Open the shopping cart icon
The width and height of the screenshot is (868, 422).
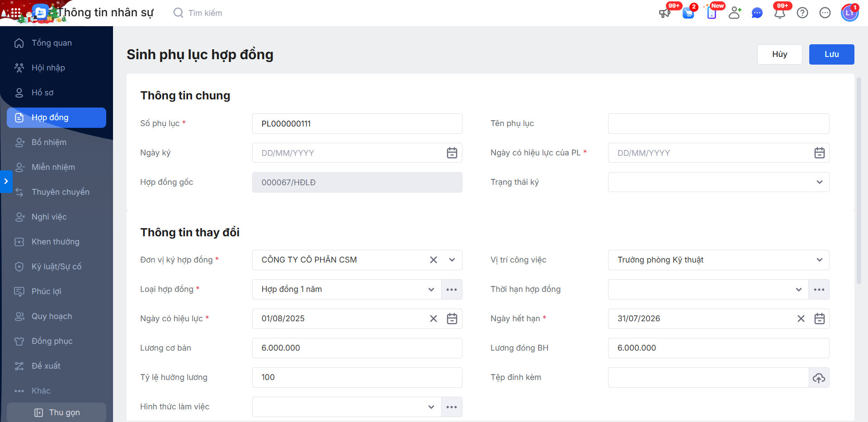(688, 13)
